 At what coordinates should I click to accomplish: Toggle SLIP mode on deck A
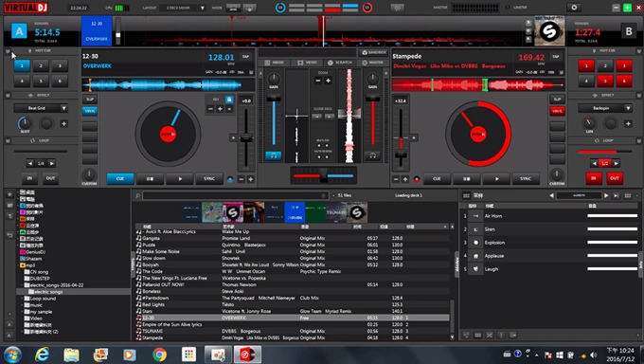(90, 100)
